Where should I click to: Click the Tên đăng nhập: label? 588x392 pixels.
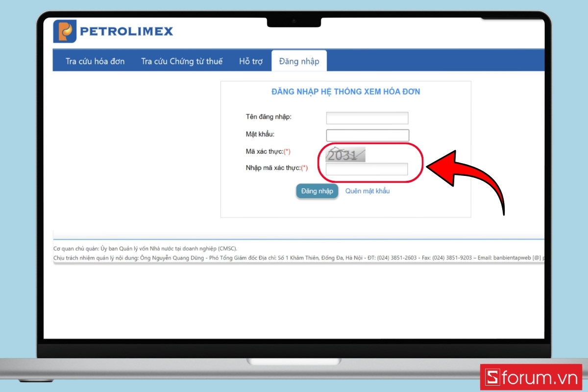coord(269,117)
